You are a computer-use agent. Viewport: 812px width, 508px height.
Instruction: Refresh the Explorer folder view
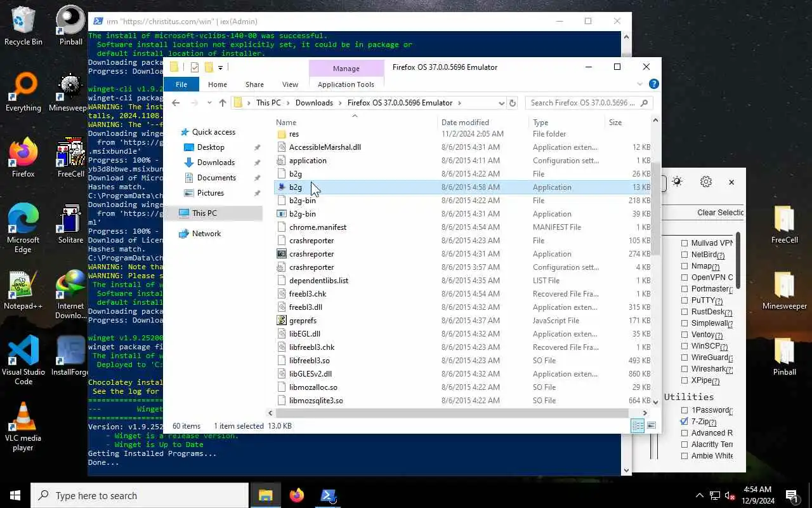513,103
